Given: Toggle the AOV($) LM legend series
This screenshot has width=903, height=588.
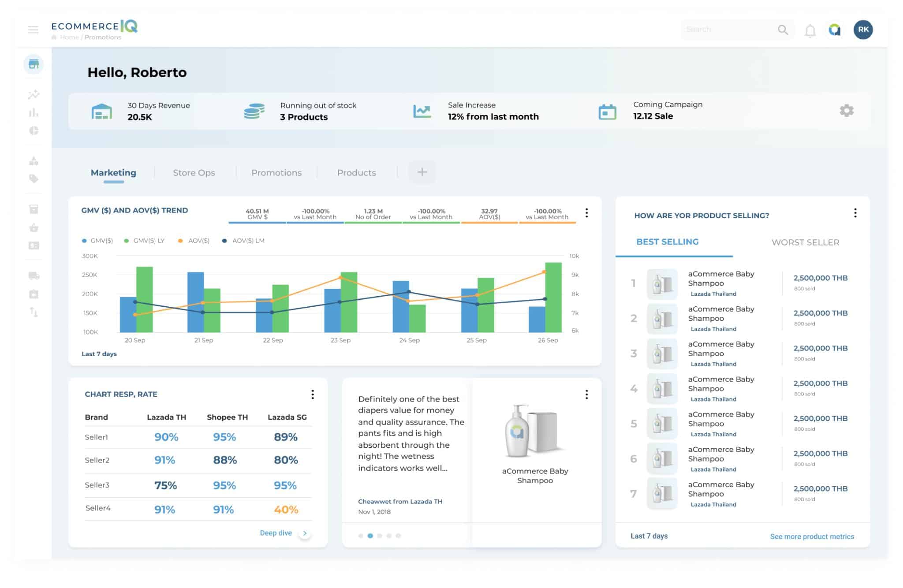Looking at the screenshot, I should pos(244,241).
